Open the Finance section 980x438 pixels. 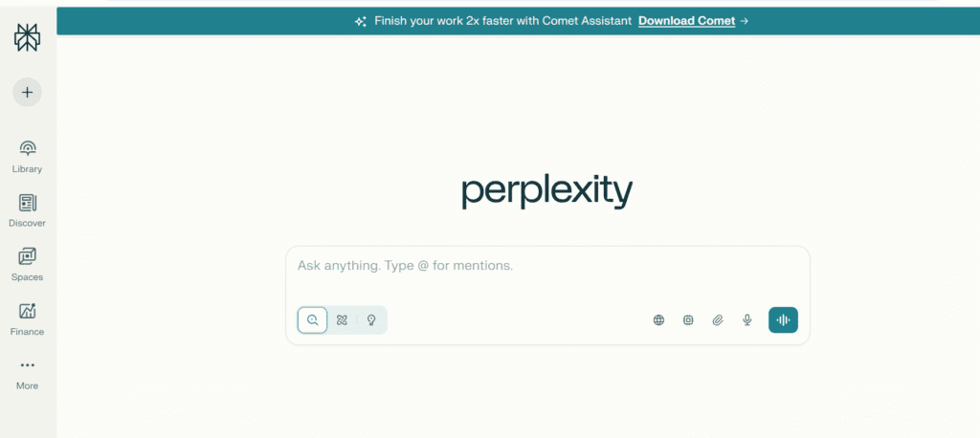pyautogui.click(x=27, y=318)
